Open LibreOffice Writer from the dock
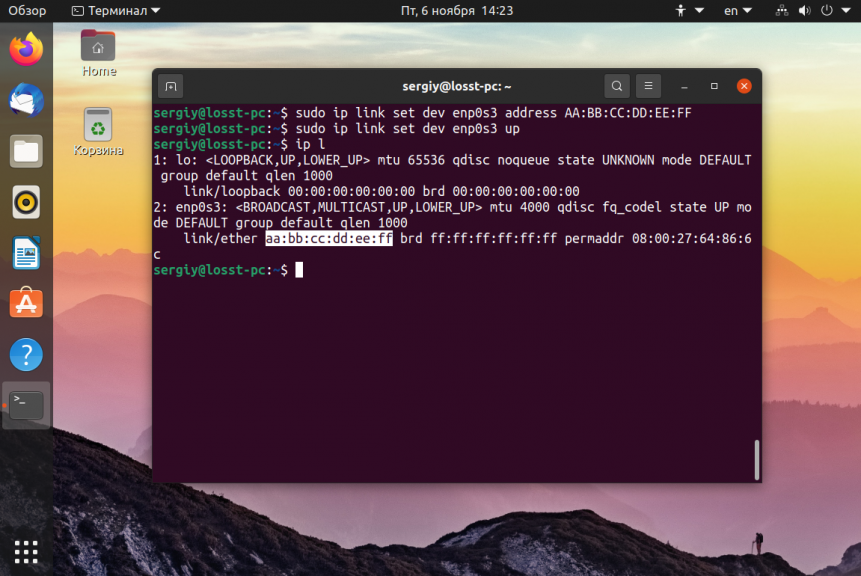 26,253
